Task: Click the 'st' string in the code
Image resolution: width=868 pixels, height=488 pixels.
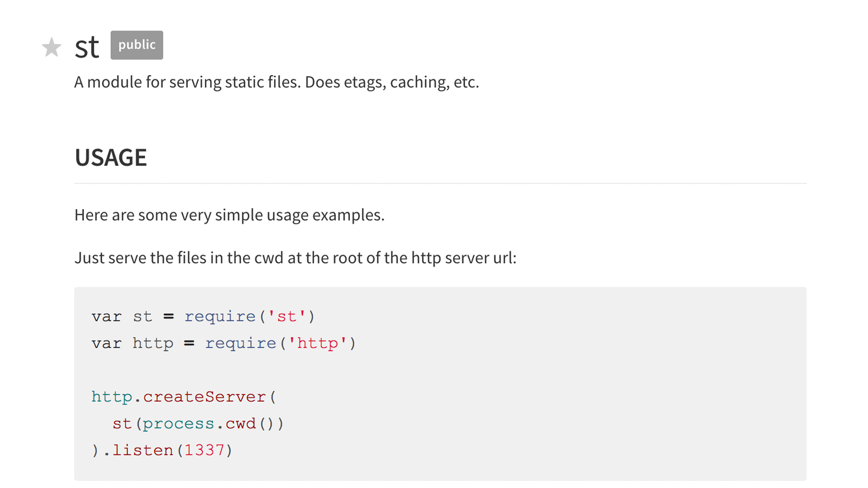Action: [x=286, y=317]
